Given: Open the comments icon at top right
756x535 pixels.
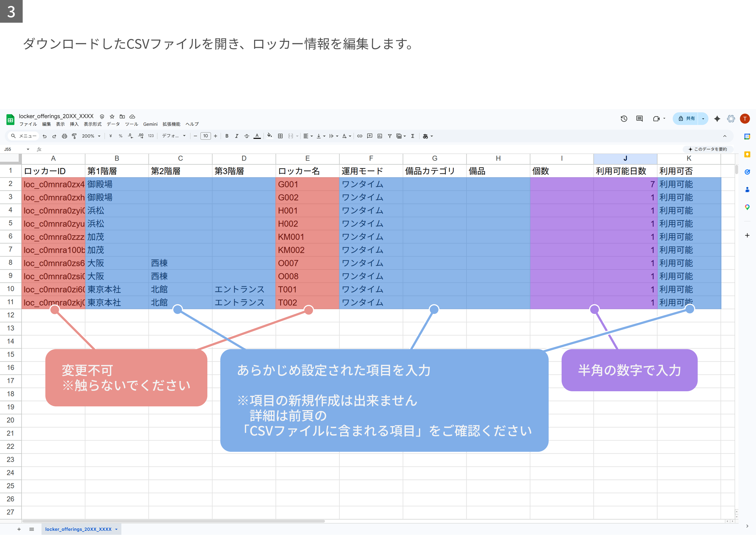Looking at the screenshot, I should click(639, 119).
